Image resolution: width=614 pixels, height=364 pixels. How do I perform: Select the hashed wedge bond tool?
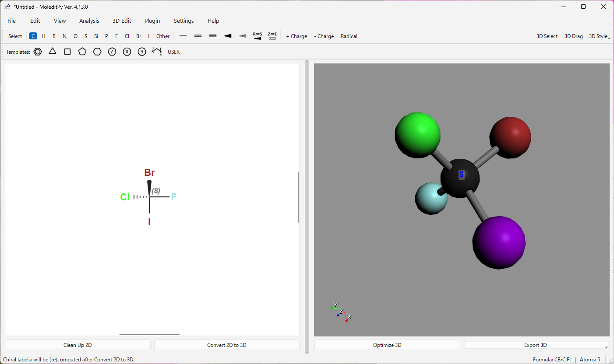(x=243, y=36)
